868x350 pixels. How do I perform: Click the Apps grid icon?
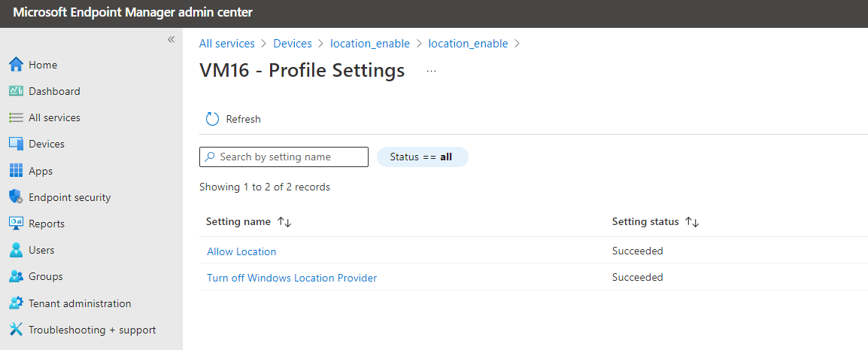click(16, 171)
